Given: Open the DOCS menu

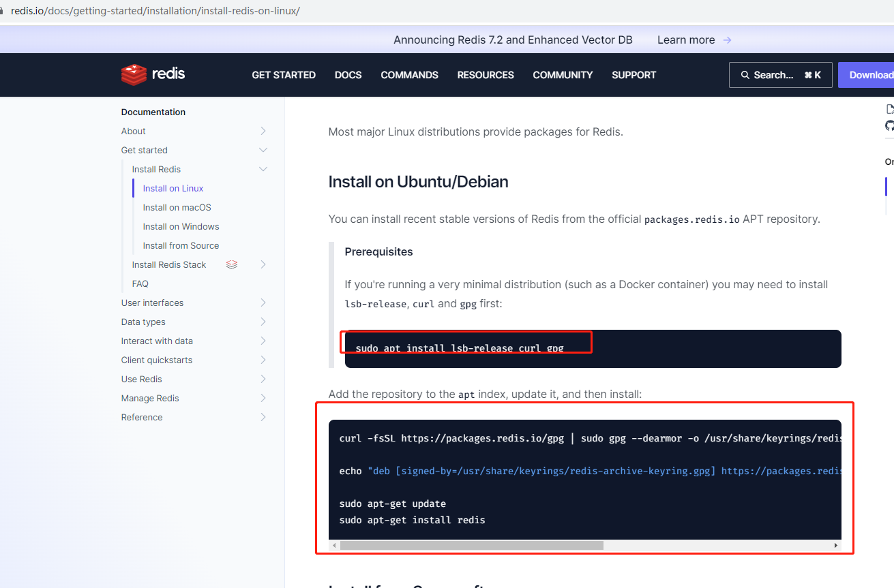Looking at the screenshot, I should pos(348,75).
